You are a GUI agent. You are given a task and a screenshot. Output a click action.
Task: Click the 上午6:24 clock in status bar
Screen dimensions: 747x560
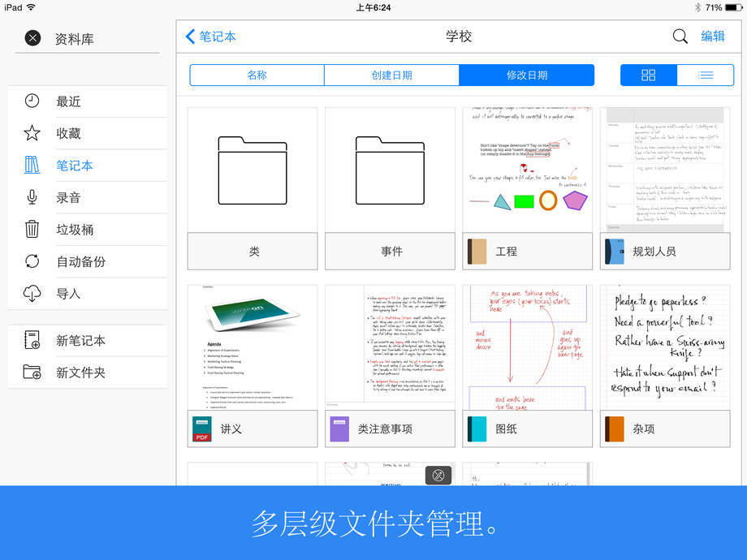pyautogui.click(x=373, y=7)
